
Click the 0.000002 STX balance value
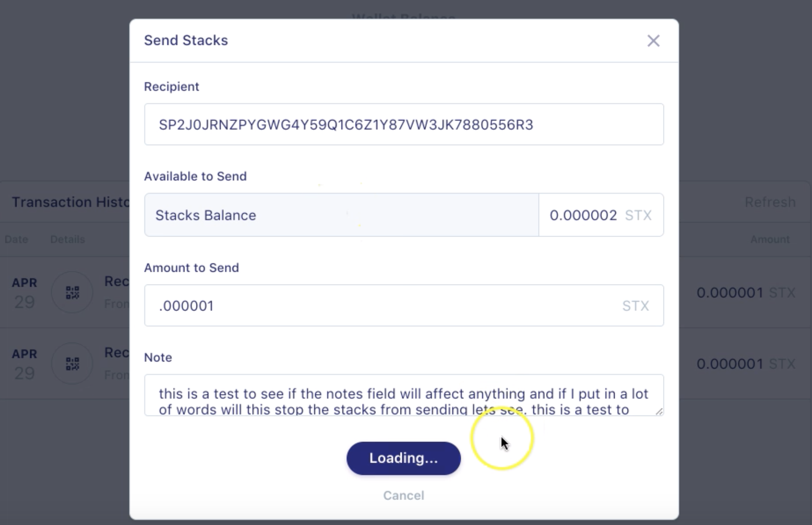click(x=583, y=215)
